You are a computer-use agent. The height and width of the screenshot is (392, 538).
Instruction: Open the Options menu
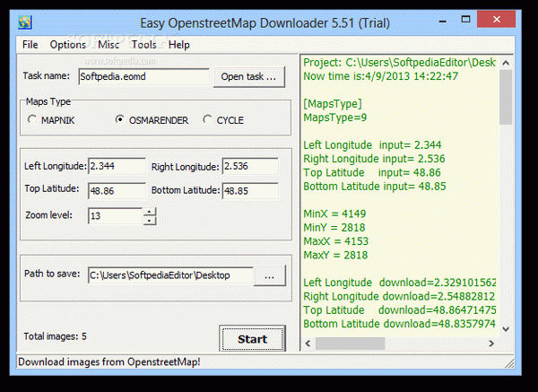pyautogui.click(x=67, y=45)
